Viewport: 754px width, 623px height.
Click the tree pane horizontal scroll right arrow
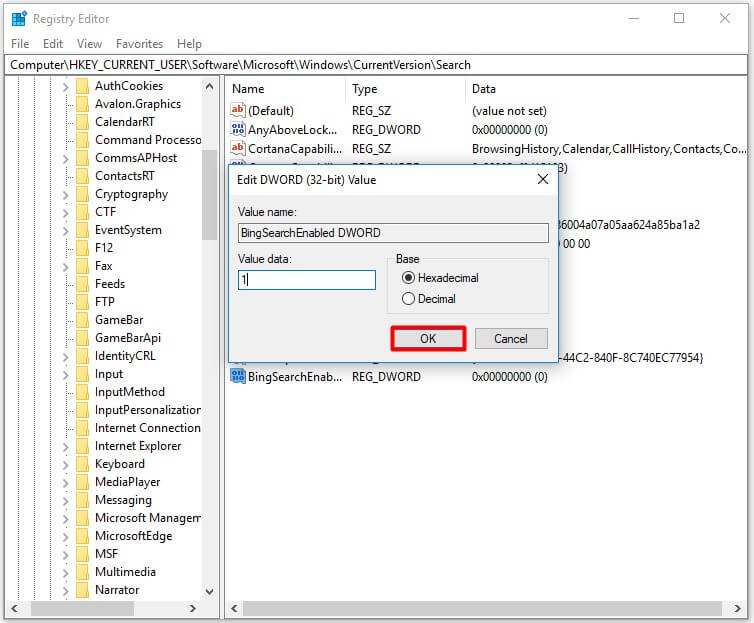click(x=192, y=608)
